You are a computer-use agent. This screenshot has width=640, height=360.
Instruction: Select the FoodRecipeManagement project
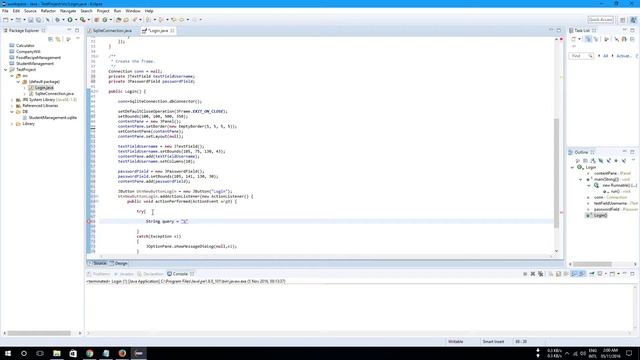pos(38,58)
